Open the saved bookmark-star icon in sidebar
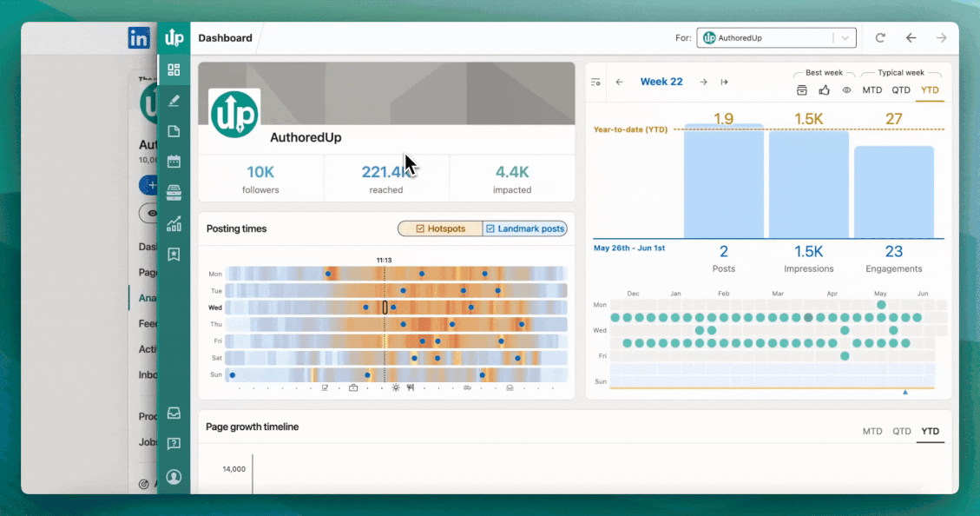The height and width of the screenshot is (516, 980). 174,254
